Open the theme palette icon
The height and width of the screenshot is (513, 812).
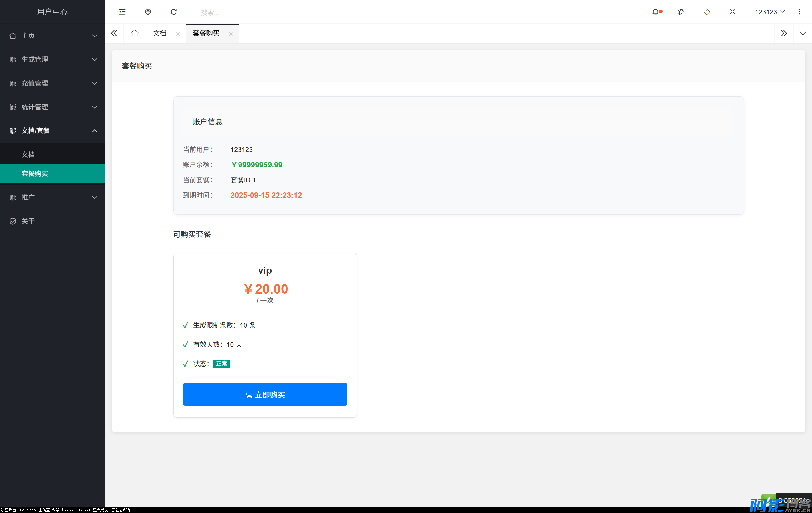[681, 12]
